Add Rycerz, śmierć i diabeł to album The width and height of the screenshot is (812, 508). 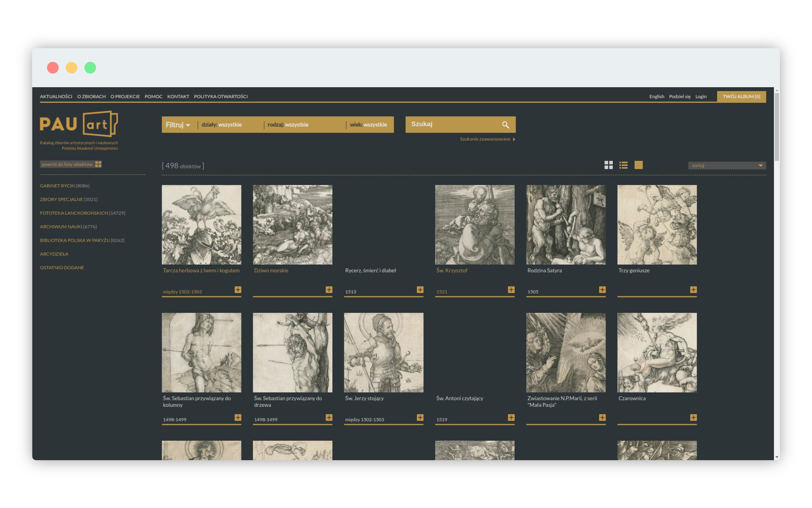point(420,290)
